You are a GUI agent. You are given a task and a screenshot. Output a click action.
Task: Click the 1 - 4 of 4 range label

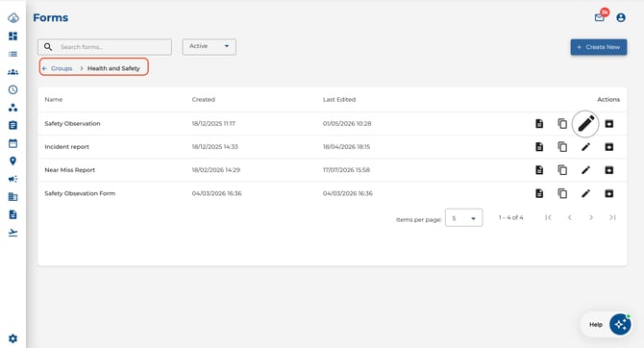click(x=511, y=218)
